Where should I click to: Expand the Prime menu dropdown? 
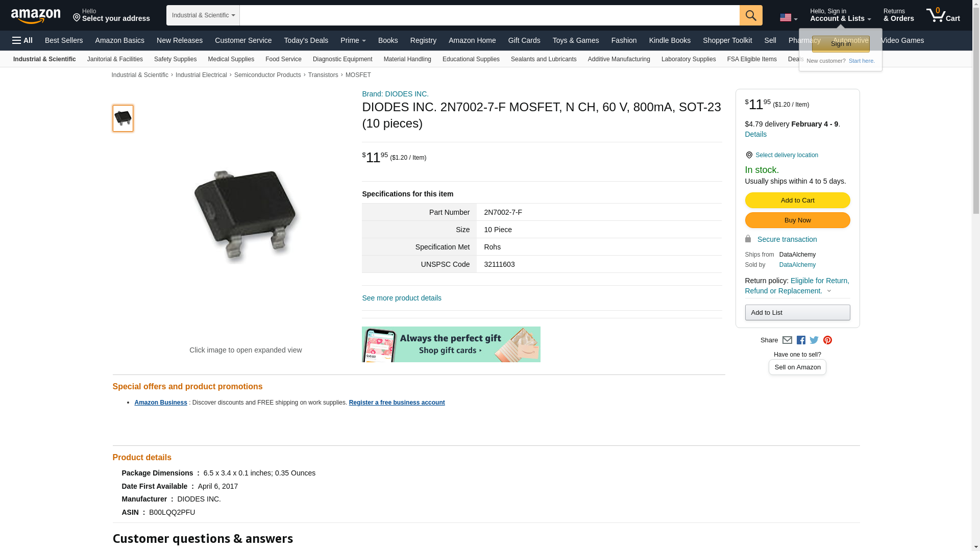[x=353, y=40]
